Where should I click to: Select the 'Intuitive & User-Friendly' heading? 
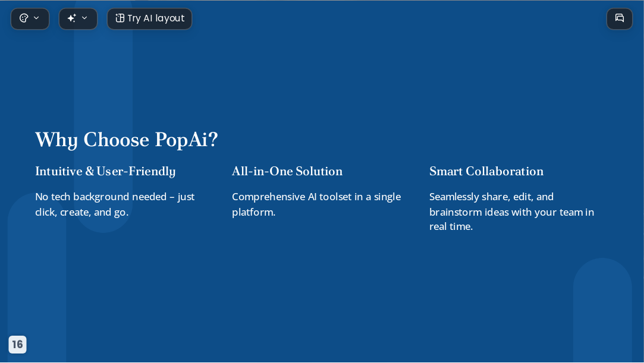point(105,172)
